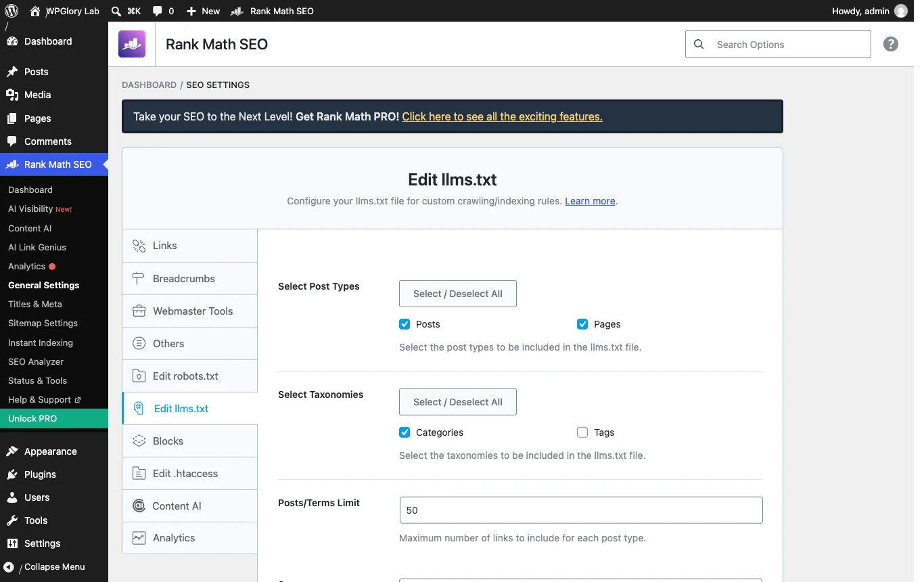Click the plus New icon in admin bar
This screenshot has width=924, height=582.
[x=191, y=11]
